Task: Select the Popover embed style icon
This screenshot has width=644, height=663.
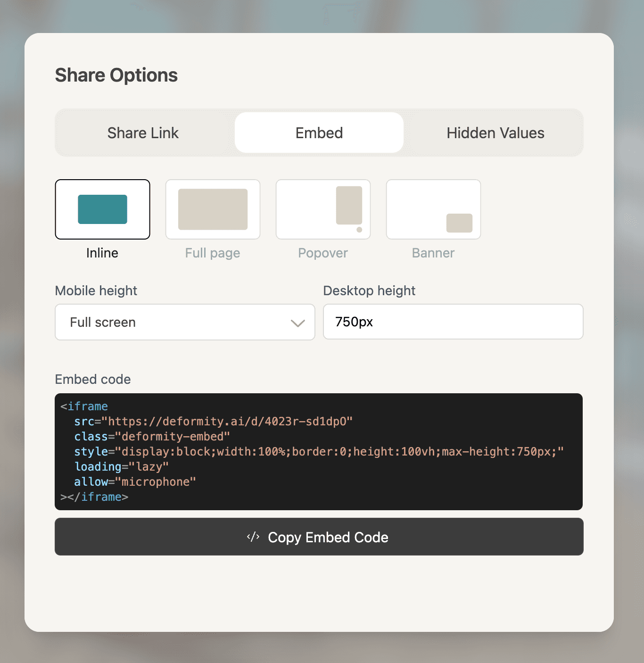Action: pos(323,209)
